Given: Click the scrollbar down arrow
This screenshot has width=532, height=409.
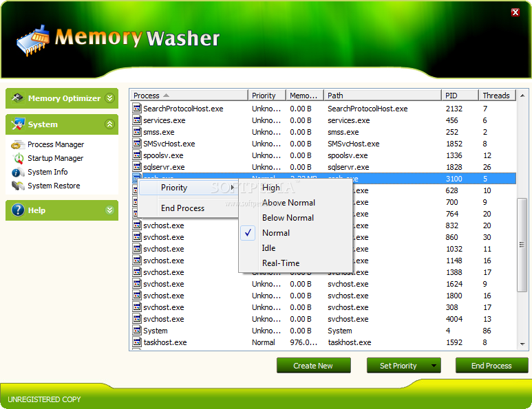Looking at the screenshot, I should [522, 344].
